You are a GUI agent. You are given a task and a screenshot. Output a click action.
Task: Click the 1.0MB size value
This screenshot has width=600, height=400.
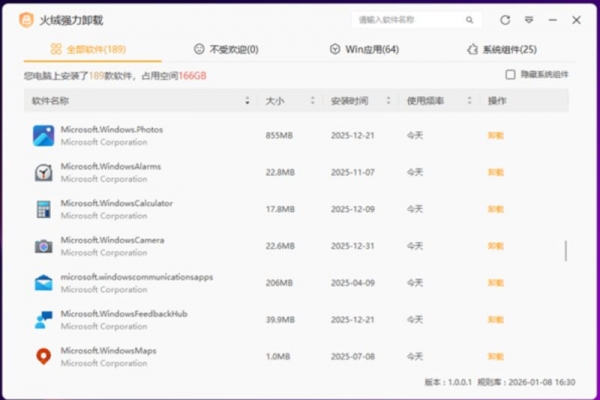[x=278, y=356]
